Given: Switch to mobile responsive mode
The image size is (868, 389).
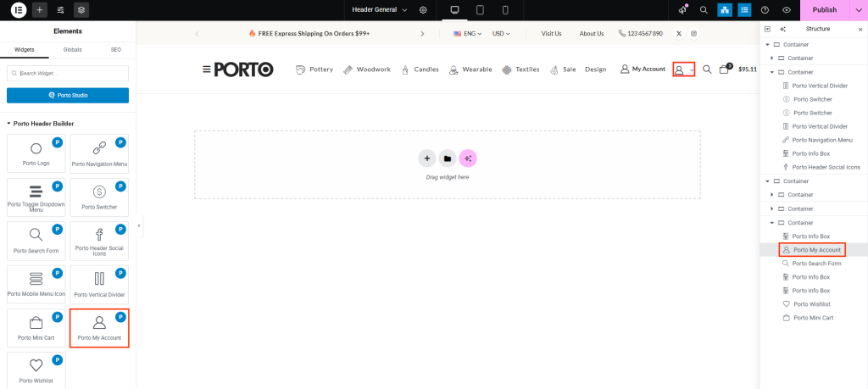Looking at the screenshot, I should (x=505, y=10).
